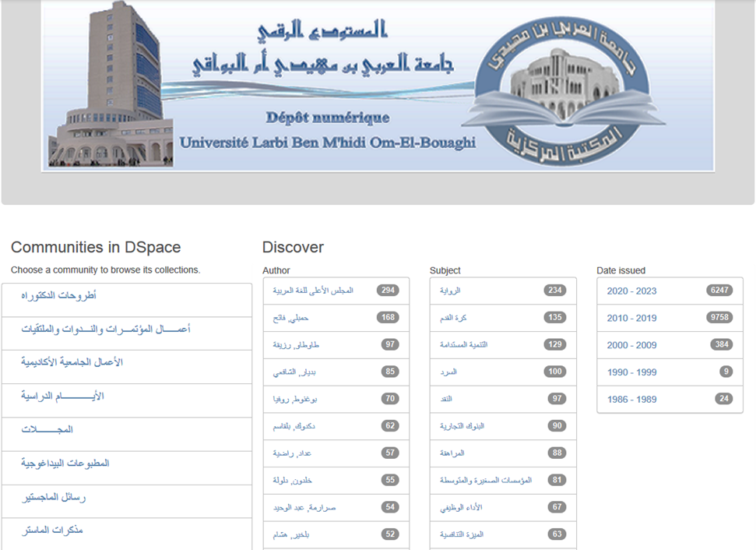Open the المطبوعات البيداغوجية community
Viewport: 756px width, 550px height.
point(65,464)
